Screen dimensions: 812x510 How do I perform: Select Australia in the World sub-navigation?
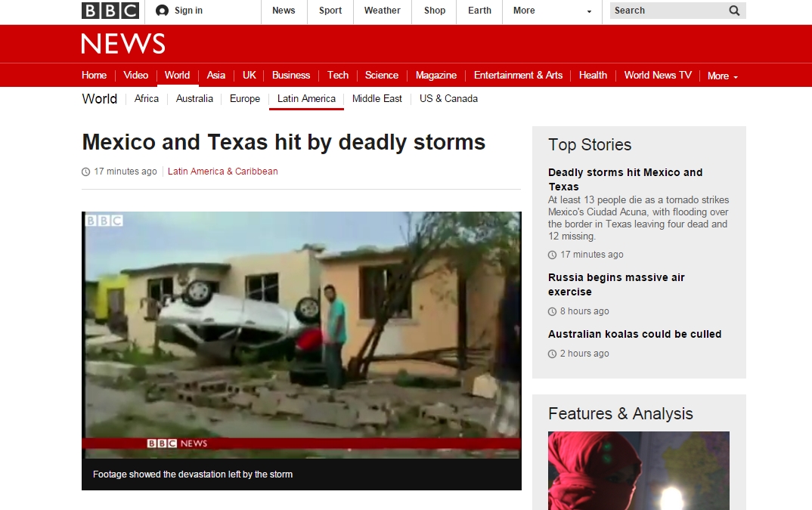(x=194, y=98)
